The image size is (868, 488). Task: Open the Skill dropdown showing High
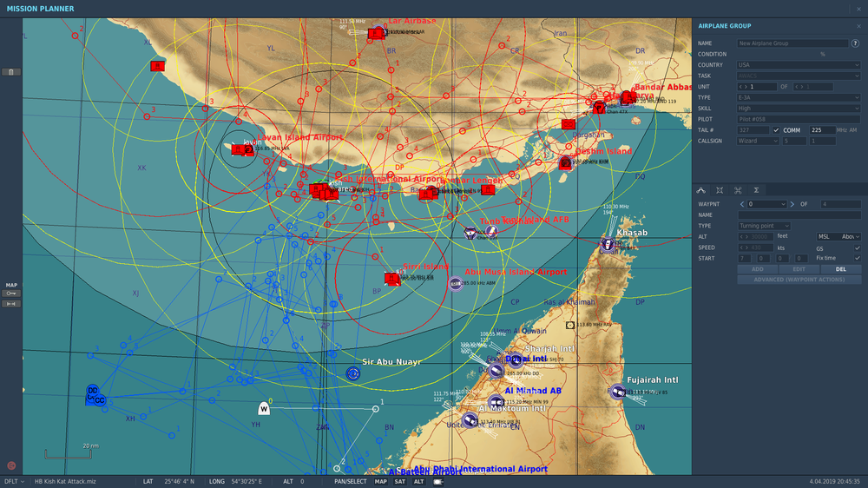[x=799, y=109]
